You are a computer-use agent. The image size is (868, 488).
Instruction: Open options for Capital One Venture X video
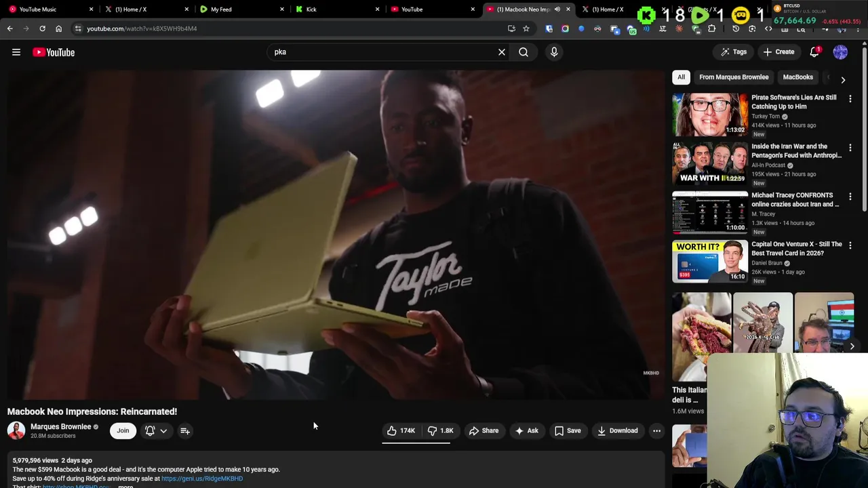850,245
